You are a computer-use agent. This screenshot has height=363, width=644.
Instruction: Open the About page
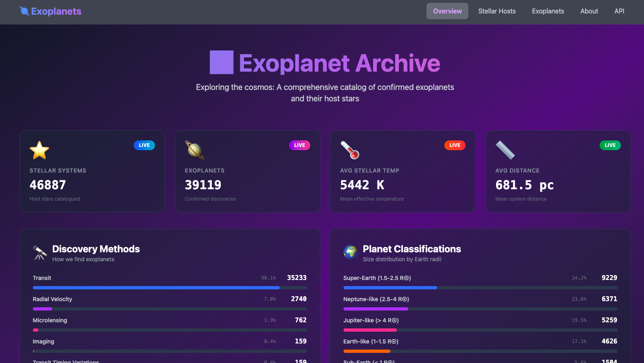point(589,11)
